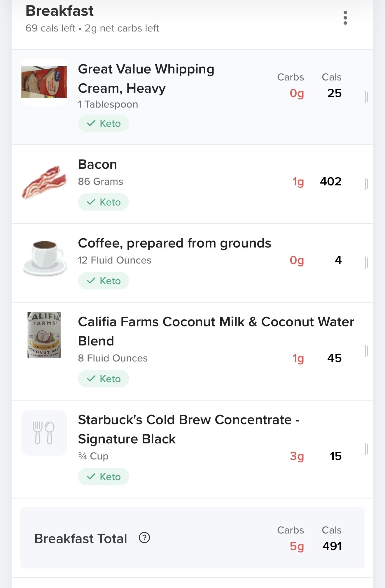Grab the drag handle beside Starbuck's Cold Brew
The width and height of the screenshot is (385, 588).
pos(366,449)
